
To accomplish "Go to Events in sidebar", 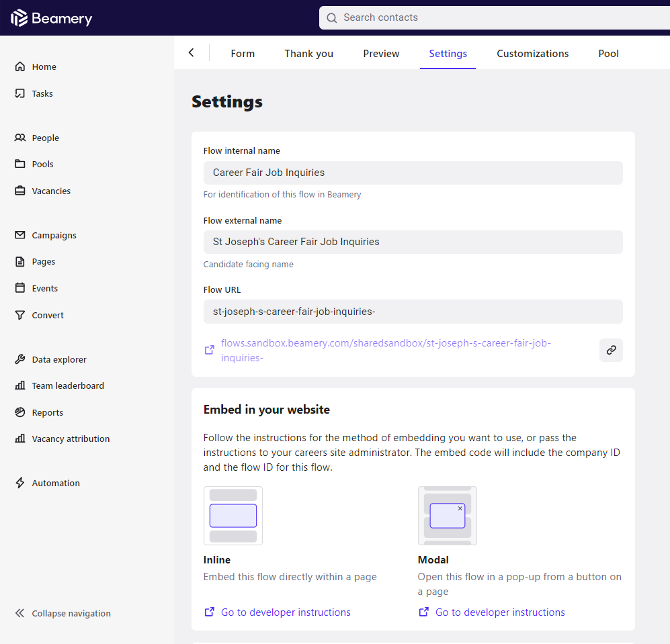I will pyautogui.click(x=45, y=288).
